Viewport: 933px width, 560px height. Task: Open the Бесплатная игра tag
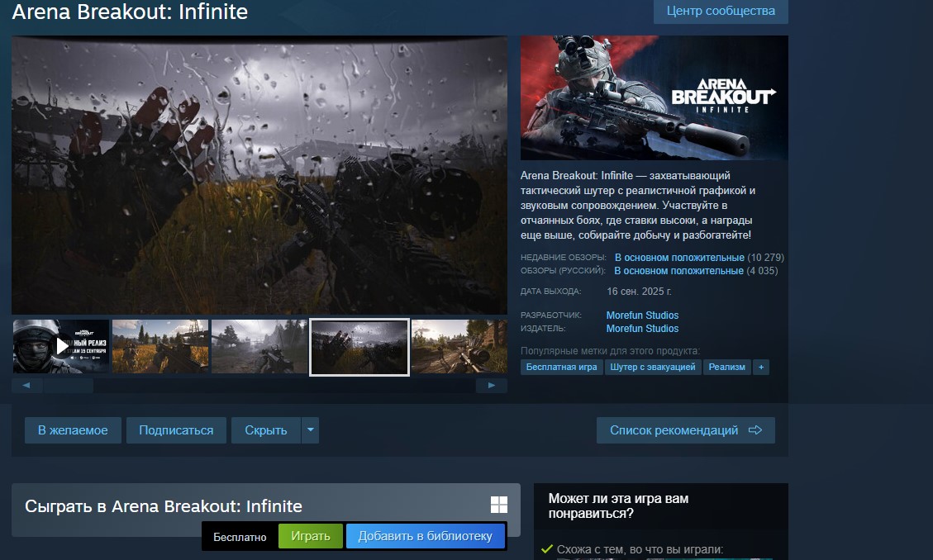[561, 367]
